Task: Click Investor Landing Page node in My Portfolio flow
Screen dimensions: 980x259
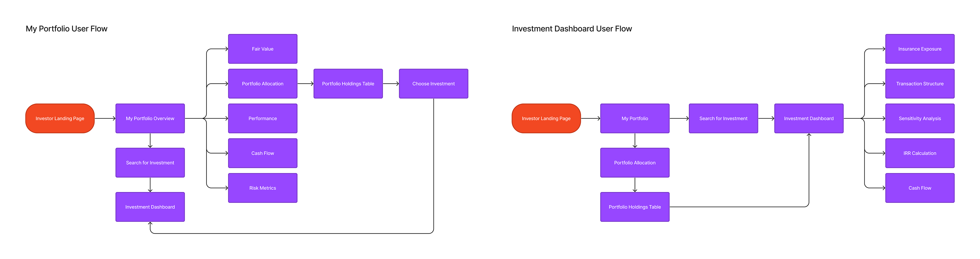Action: coord(60,119)
